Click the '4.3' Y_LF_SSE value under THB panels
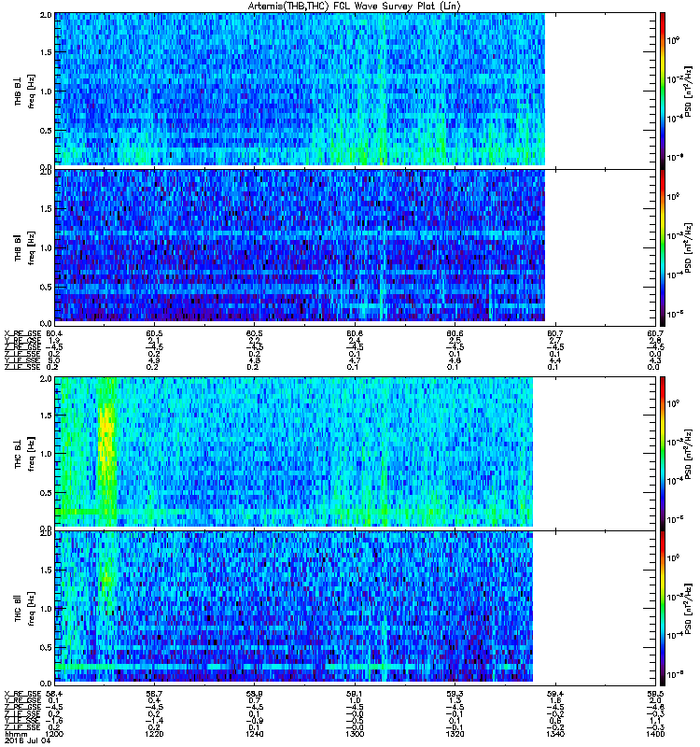Screen dimensions: 700x747 [655, 360]
